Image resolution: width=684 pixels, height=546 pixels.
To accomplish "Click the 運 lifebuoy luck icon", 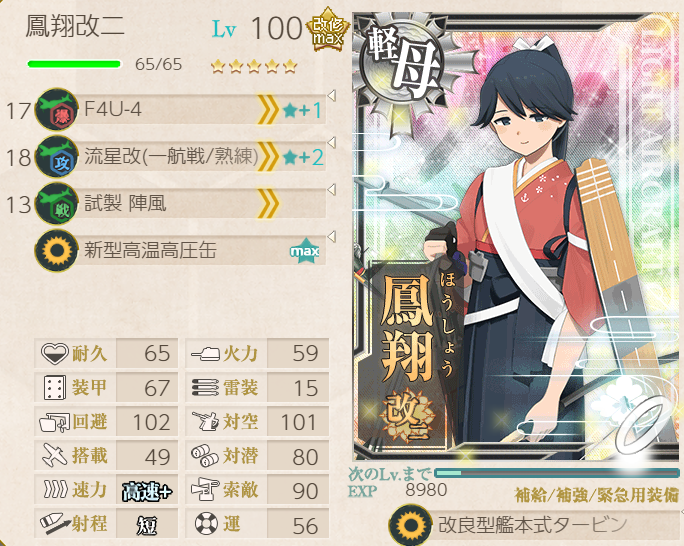I will [x=206, y=523].
